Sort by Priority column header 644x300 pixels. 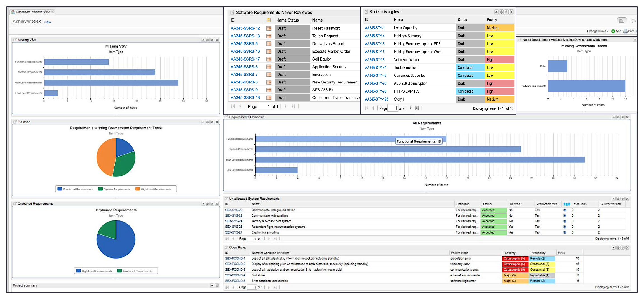(x=492, y=20)
